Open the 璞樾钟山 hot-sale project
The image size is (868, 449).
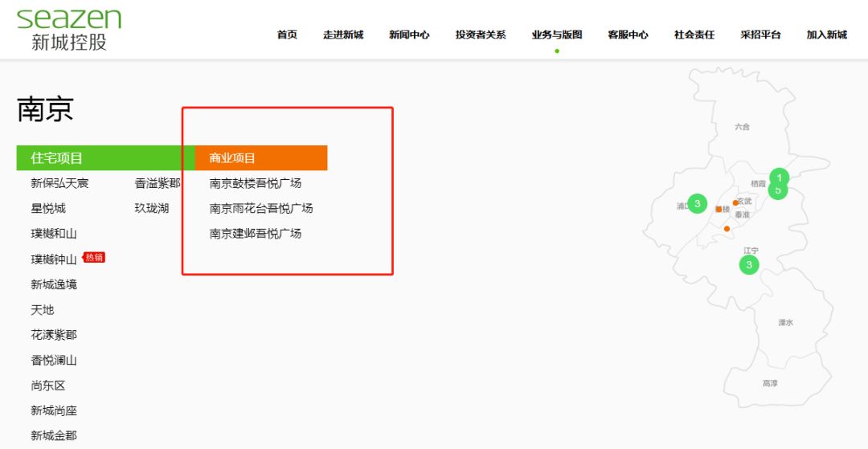click(x=54, y=259)
